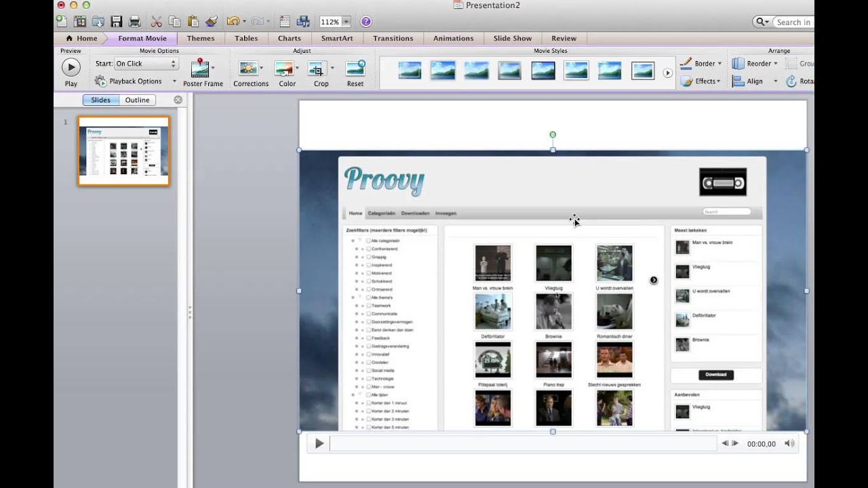Expand the Playback Options arrow
This screenshot has height=488, width=868.
174,81
